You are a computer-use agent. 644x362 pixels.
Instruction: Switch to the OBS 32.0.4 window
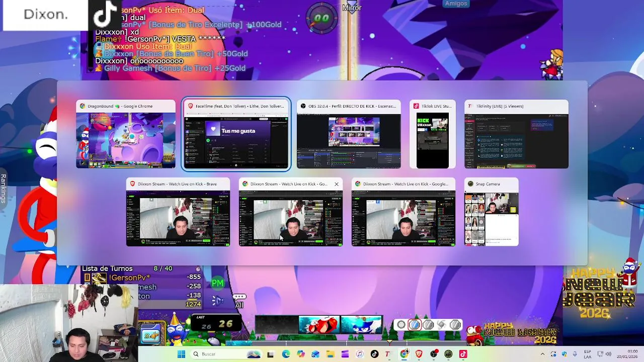click(349, 134)
